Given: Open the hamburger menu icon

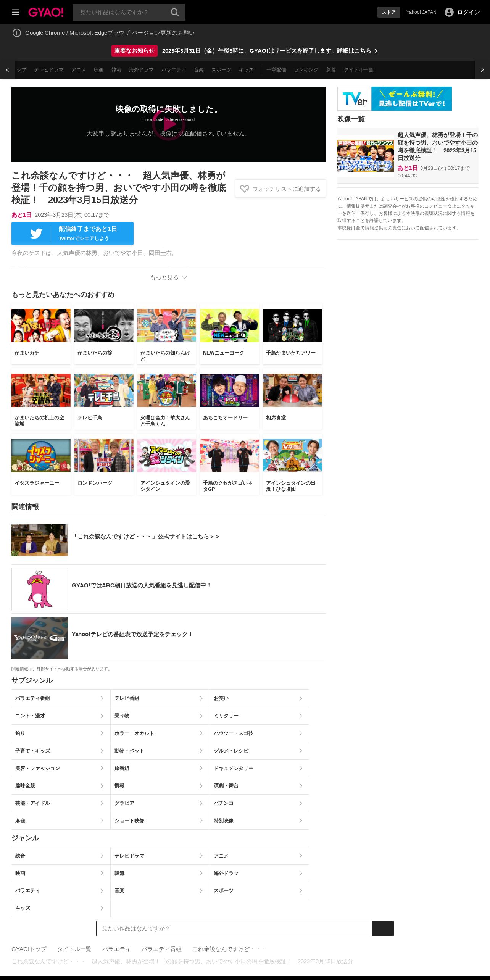Looking at the screenshot, I should tap(16, 12).
